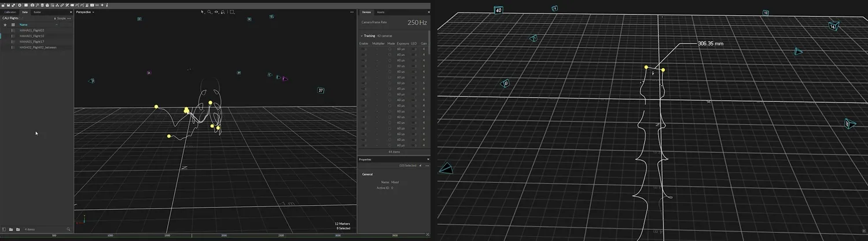Switch to the Devices tab
This screenshot has width=868, height=241.
tap(366, 12)
